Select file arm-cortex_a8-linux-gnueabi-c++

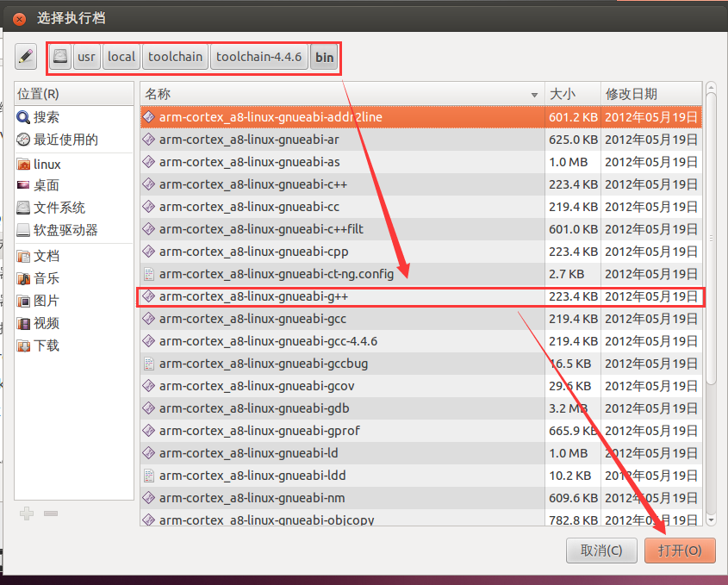click(421, 184)
